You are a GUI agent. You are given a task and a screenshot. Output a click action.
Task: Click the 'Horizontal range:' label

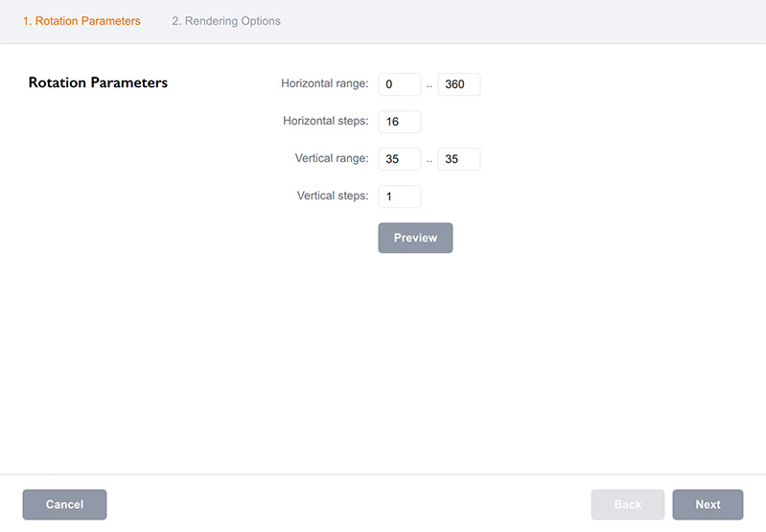[x=324, y=83]
